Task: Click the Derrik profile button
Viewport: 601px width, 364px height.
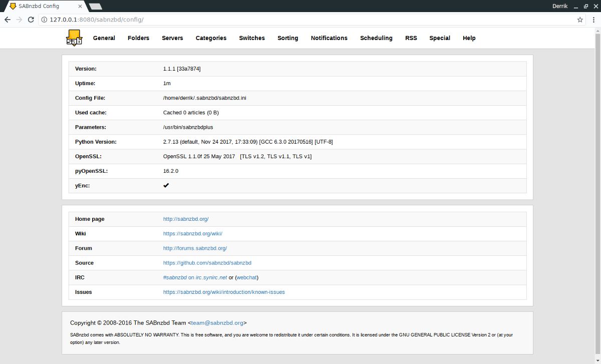Action: [x=560, y=6]
